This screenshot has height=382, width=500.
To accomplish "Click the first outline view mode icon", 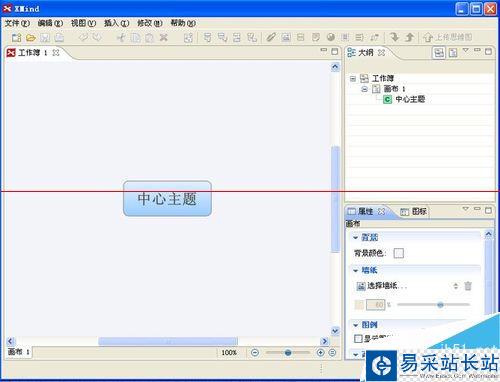I will point(439,53).
